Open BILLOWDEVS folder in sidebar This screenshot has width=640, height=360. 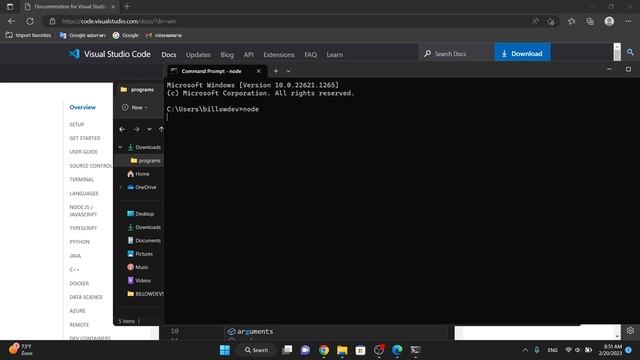(x=145, y=293)
